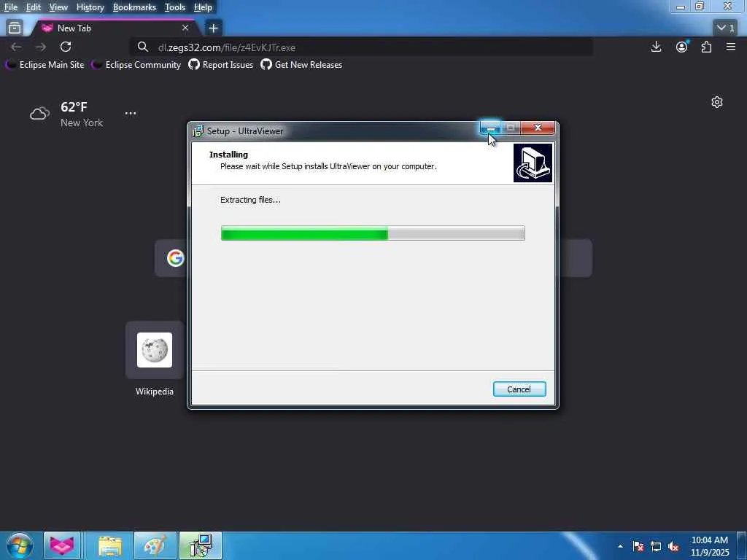Open the Bookmarks menu
The image size is (747, 560).
point(134,7)
